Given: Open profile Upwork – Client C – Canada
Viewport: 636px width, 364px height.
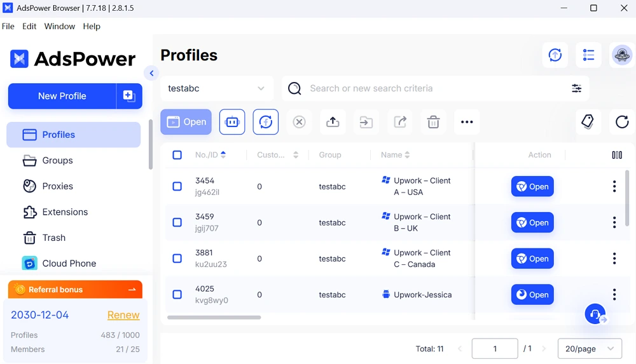Looking at the screenshot, I should pos(532,259).
